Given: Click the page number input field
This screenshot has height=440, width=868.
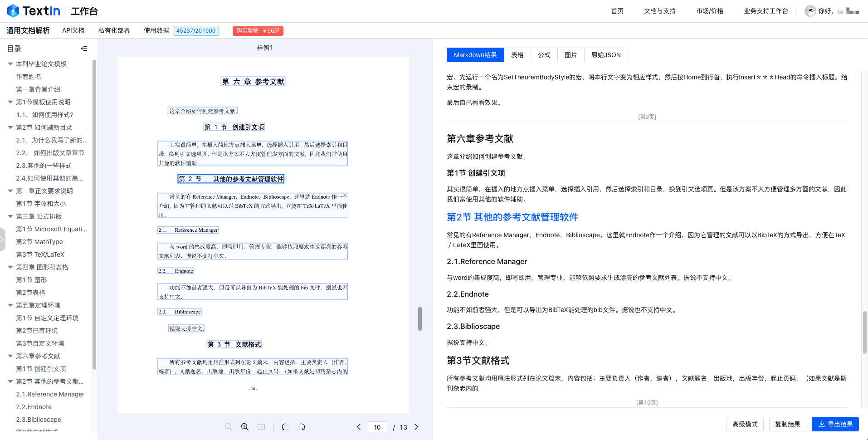Looking at the screenshot, I should click(x=377, y=427).
